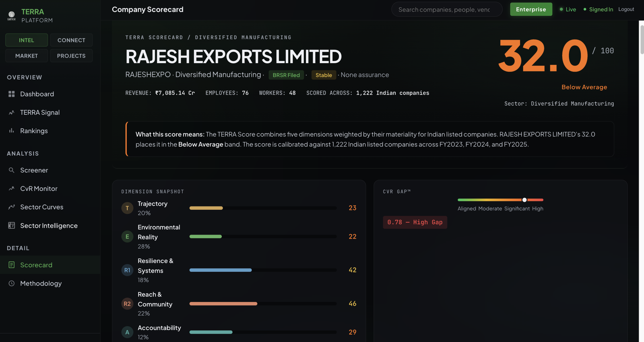Open the Rankings page
Viewport: 644px width, 342px height.
(x=50, y=131)
